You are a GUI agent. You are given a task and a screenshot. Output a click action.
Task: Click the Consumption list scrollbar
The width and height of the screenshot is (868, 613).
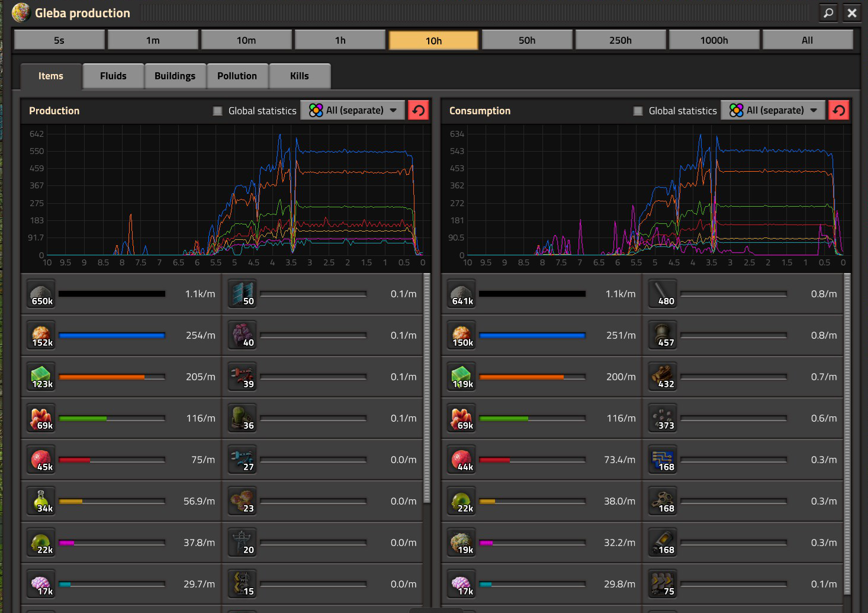click(847, 434)
